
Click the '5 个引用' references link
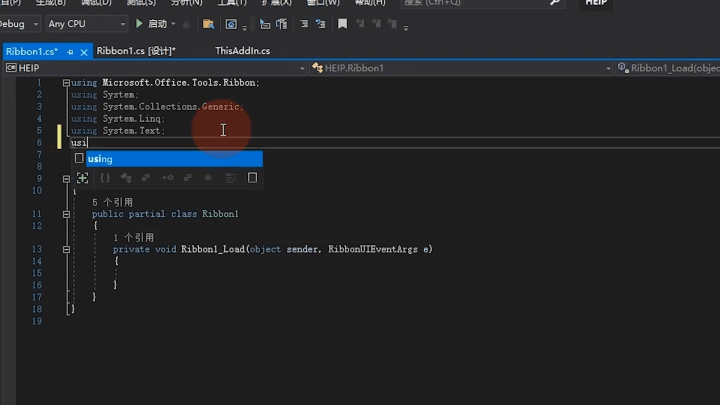112,202
